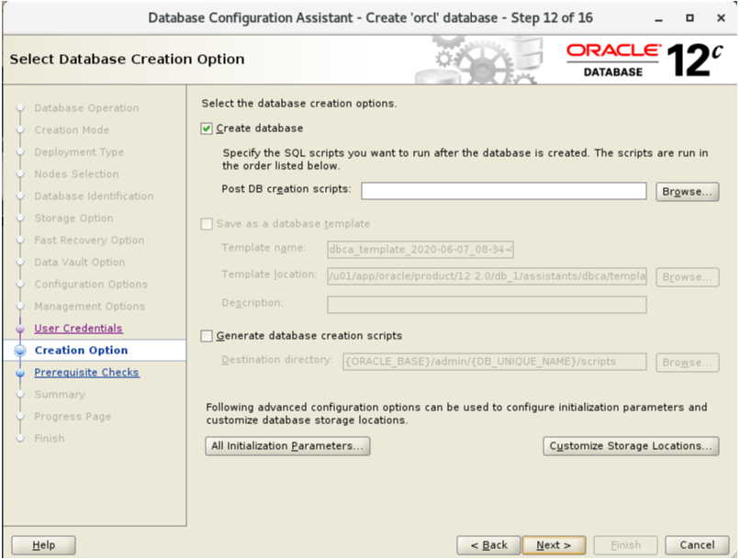Jump to Prerequisite Checks step
740x560 pixels.
pyautogui.click(x=87, y=372)
